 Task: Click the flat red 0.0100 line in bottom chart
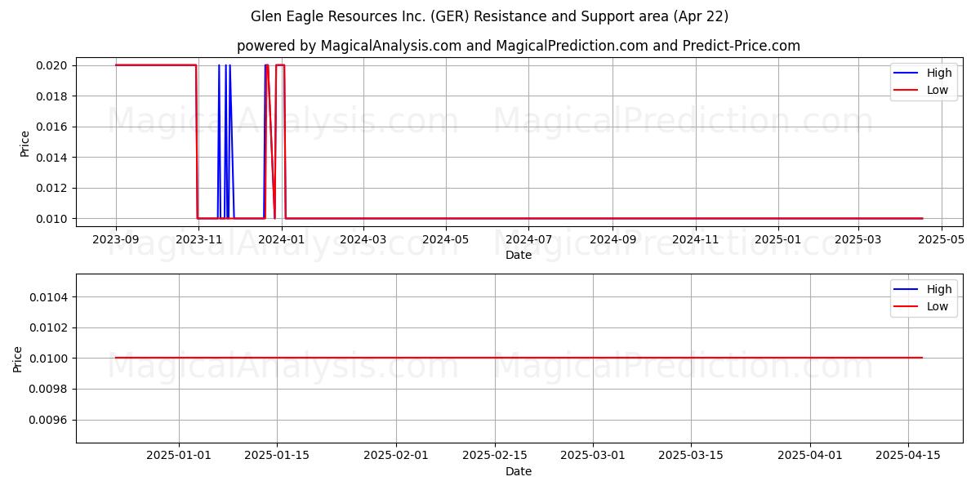519,358
